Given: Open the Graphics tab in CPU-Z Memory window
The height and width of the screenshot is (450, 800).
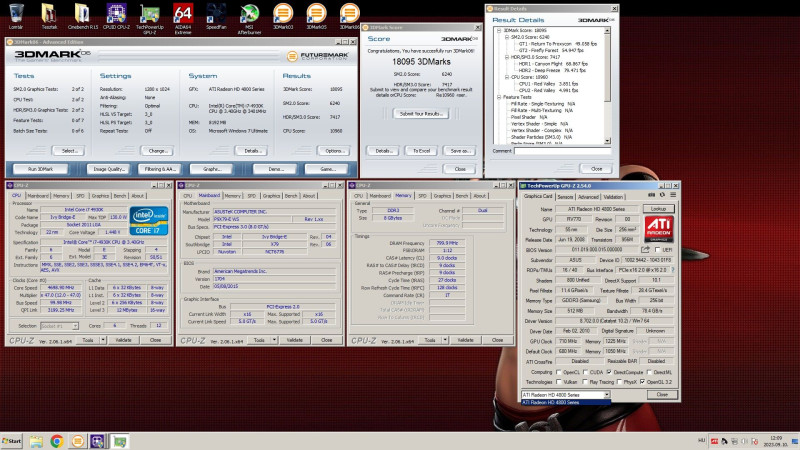Looking at the screenshot, I should (442, 196).
